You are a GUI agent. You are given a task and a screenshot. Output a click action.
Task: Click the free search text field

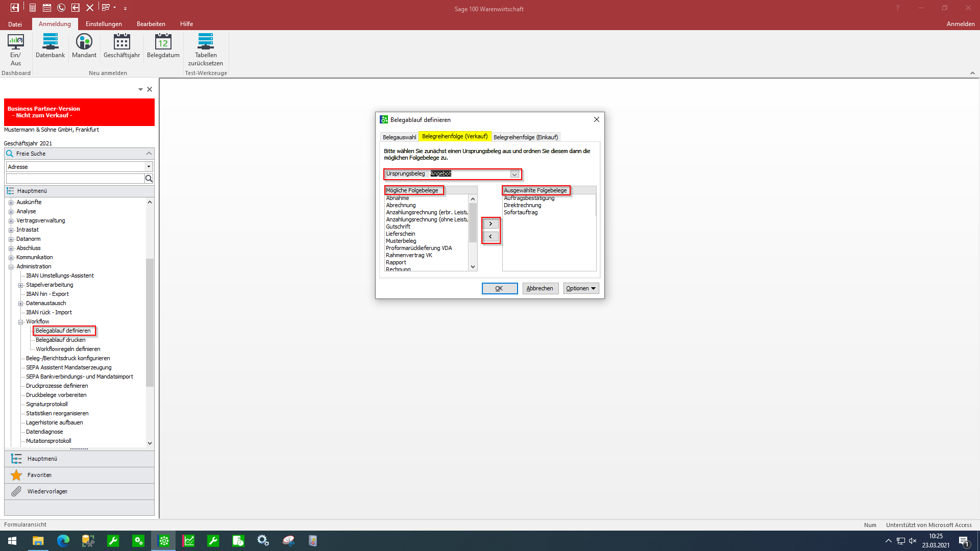click(x=76, y=179)
